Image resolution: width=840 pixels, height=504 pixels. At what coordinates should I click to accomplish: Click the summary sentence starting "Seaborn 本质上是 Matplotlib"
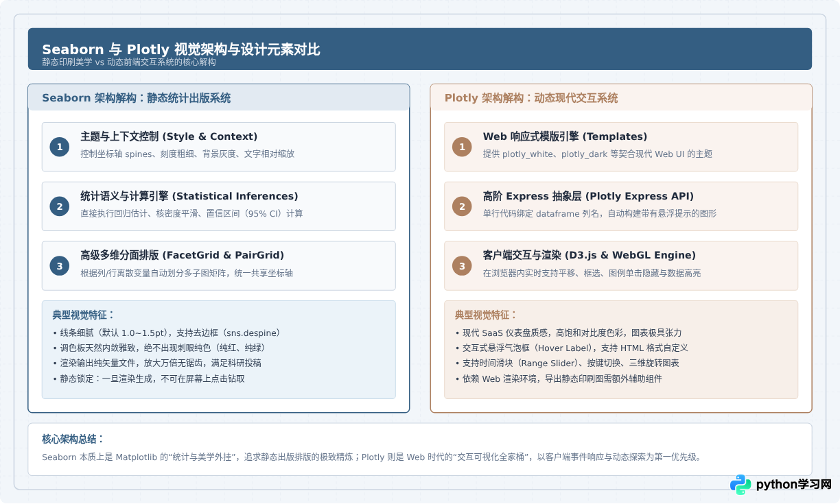pos(371,457)
